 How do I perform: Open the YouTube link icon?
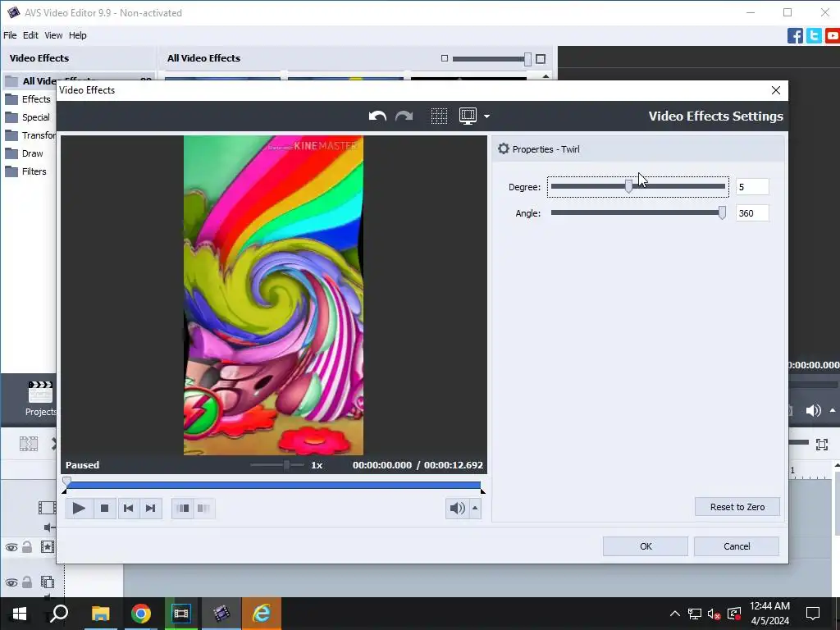(832, 36)
